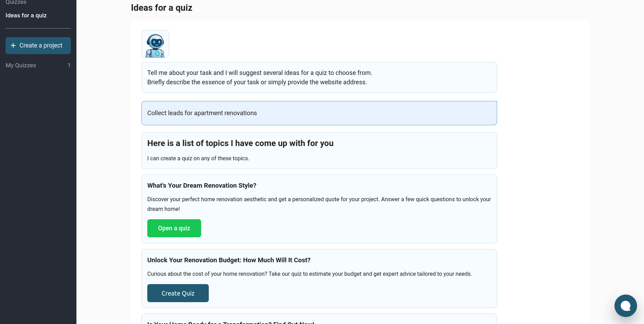644x324 pixels.
Task: Click the robot assistant avatar
Action: pos(155,44)
